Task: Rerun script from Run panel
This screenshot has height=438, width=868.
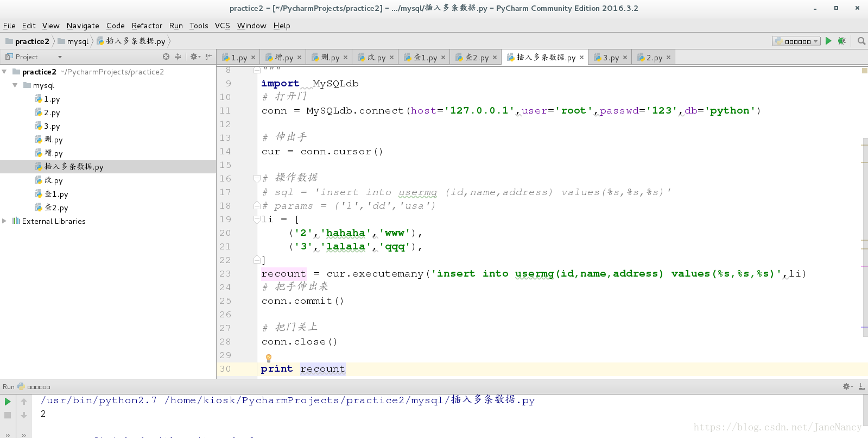Action: (x=8, y=402)
